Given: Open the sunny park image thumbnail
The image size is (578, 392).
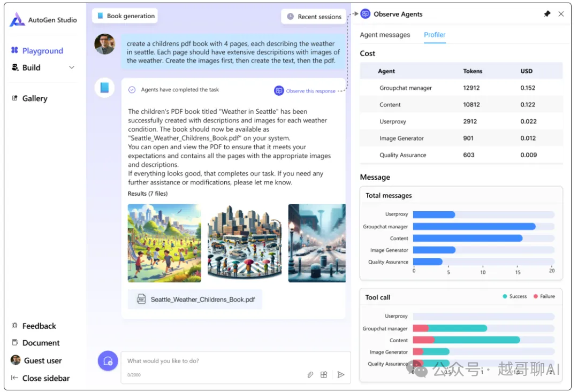Looking at the screenshot, I should point(164,243).
